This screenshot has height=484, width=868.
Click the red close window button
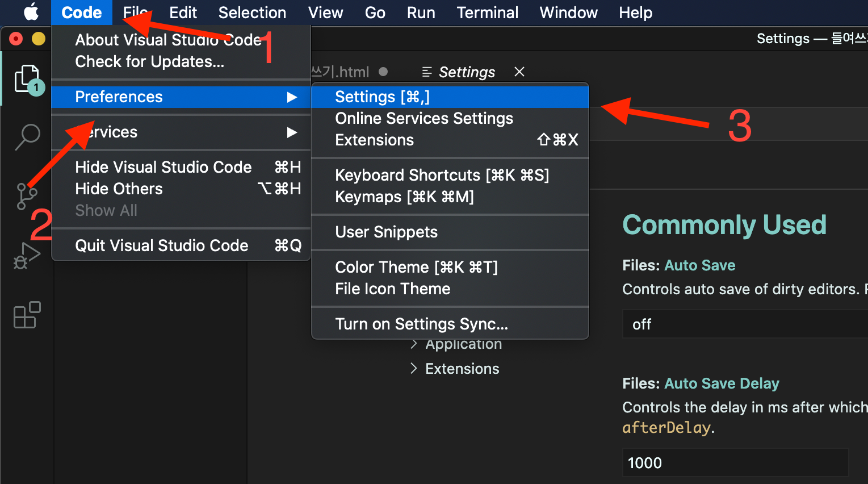16,39
